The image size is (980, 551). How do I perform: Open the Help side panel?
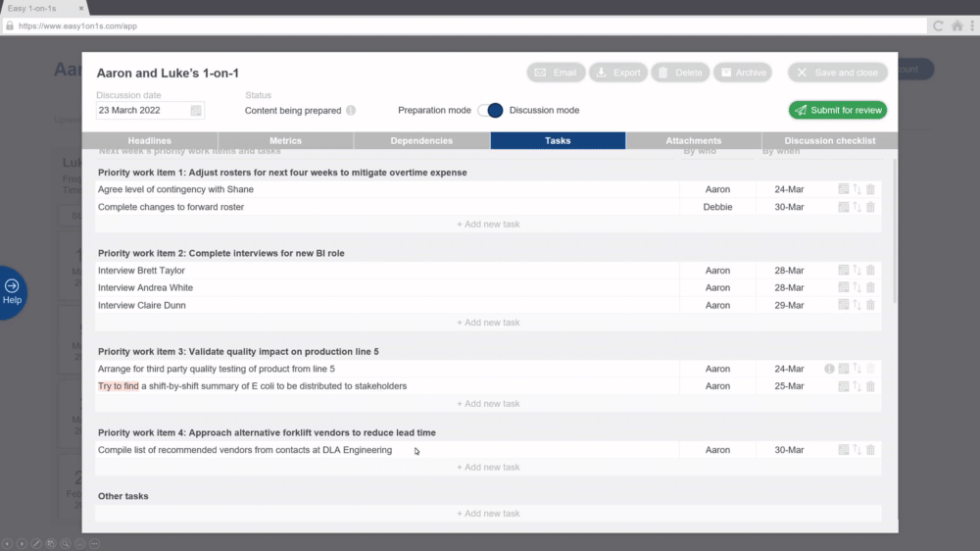(12, 292)
